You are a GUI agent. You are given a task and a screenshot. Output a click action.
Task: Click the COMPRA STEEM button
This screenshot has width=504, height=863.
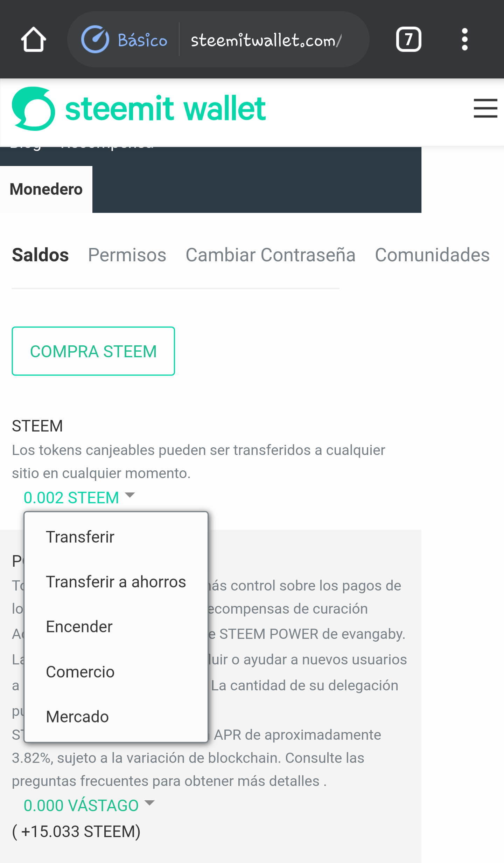pos(93,351)
